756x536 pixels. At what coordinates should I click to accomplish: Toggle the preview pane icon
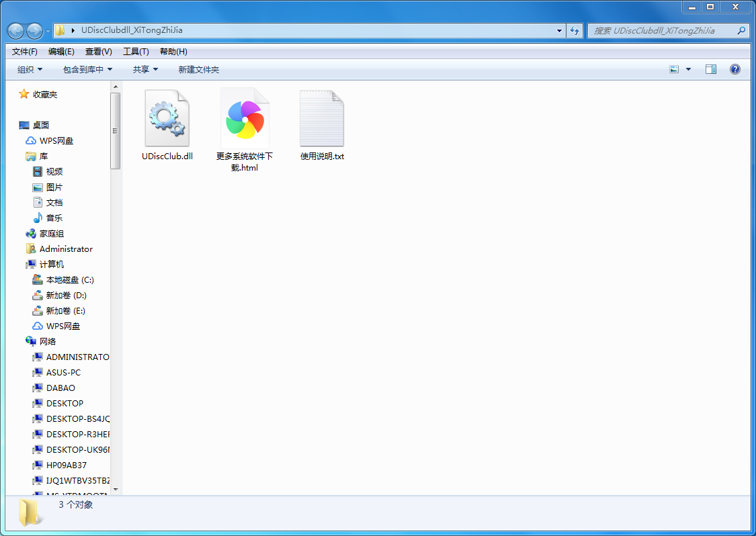coord(711,69)
